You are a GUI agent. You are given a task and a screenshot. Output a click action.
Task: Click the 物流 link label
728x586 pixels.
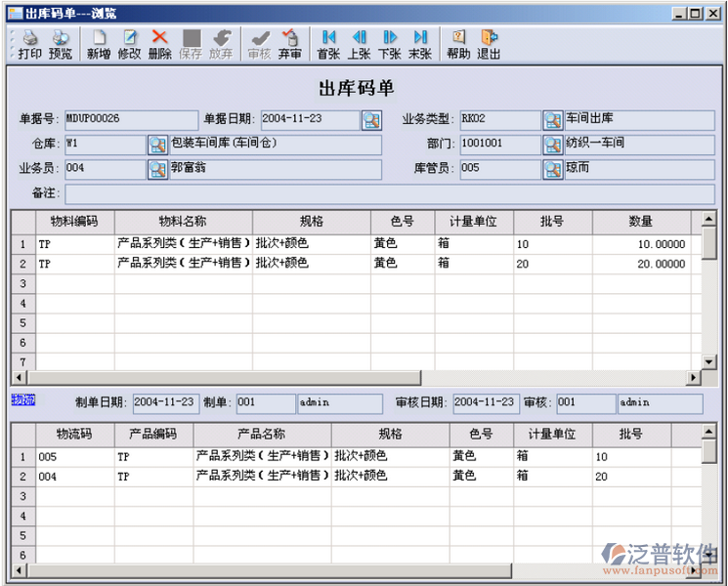[22, 399]
